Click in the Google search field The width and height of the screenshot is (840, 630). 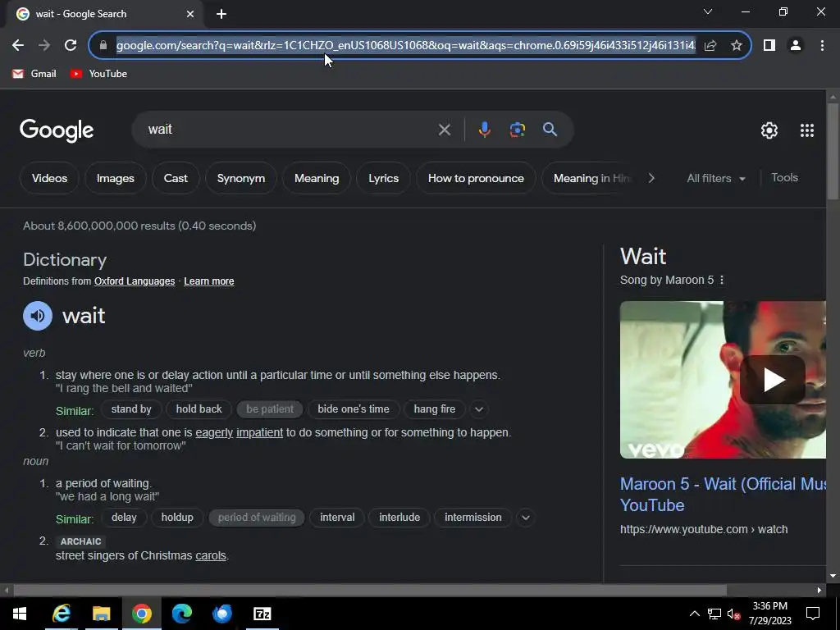click(290, 130)
